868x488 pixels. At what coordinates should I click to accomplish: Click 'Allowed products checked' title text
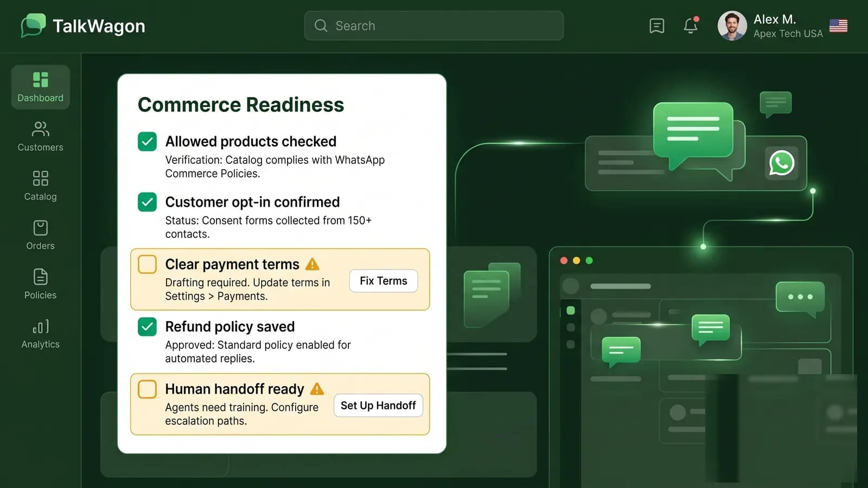(251, 142)
